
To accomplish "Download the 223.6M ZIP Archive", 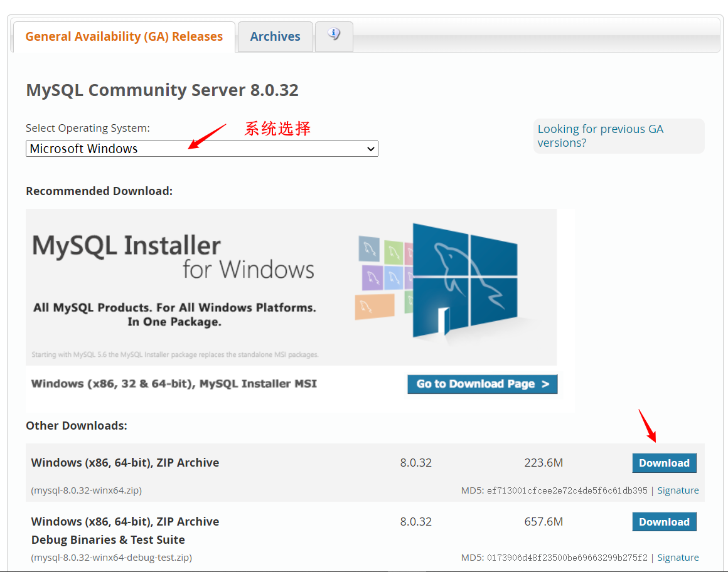I will click(664, 463).
